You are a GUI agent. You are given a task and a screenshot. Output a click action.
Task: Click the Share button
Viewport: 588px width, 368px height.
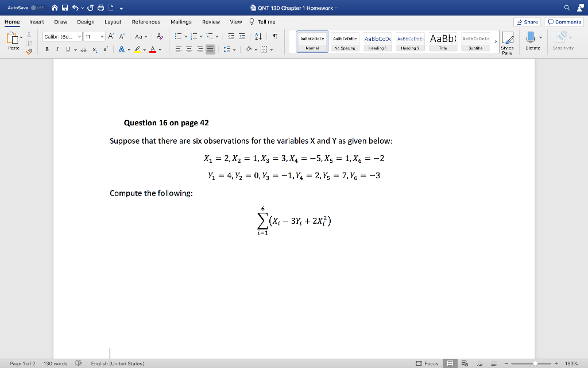pyautogui.click(x=527, y=21)
